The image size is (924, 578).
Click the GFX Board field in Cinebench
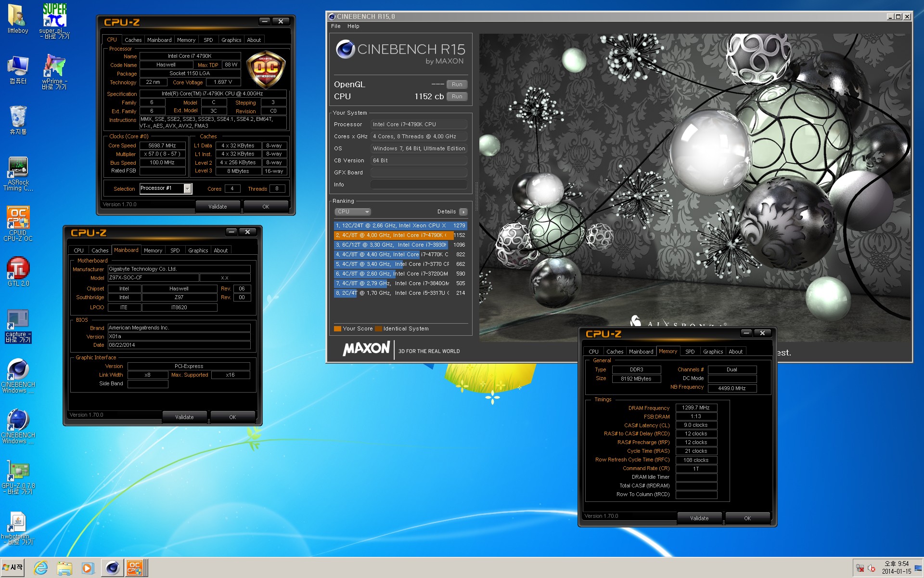[419, 172]
